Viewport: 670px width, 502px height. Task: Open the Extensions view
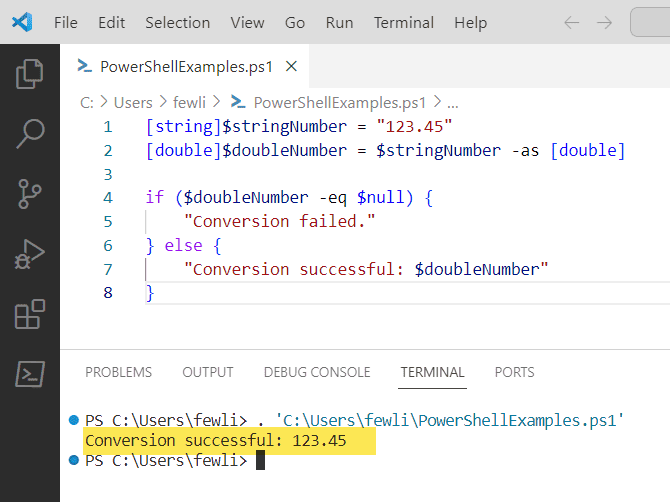tap(29, 314)
